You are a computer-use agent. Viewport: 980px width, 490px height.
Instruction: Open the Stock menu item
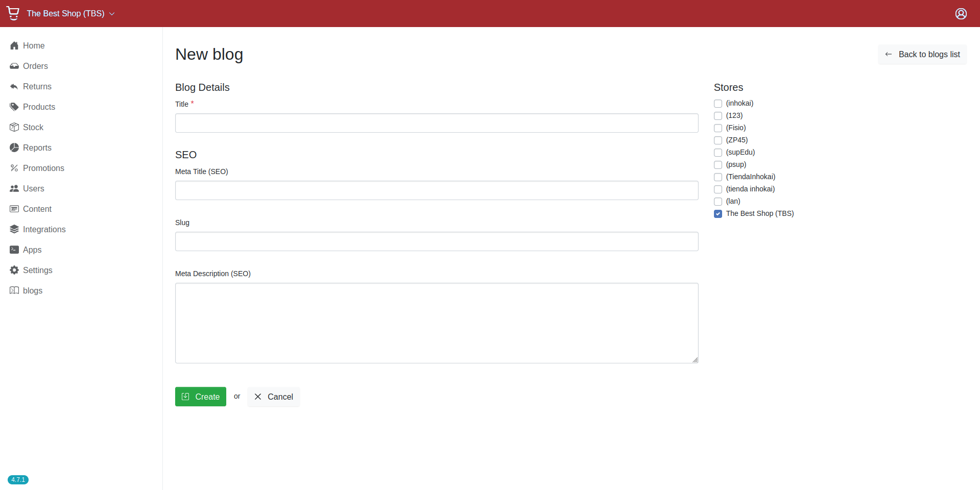coord(33,128)
